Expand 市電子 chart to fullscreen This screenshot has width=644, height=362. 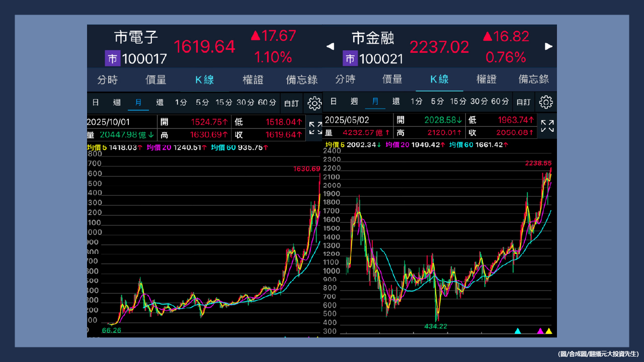315,128
